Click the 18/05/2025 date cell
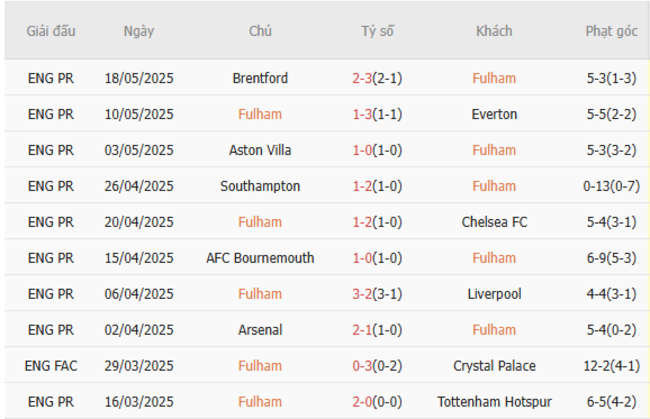The height and width of the screenshot is (419, 650). tap(139, 78)
